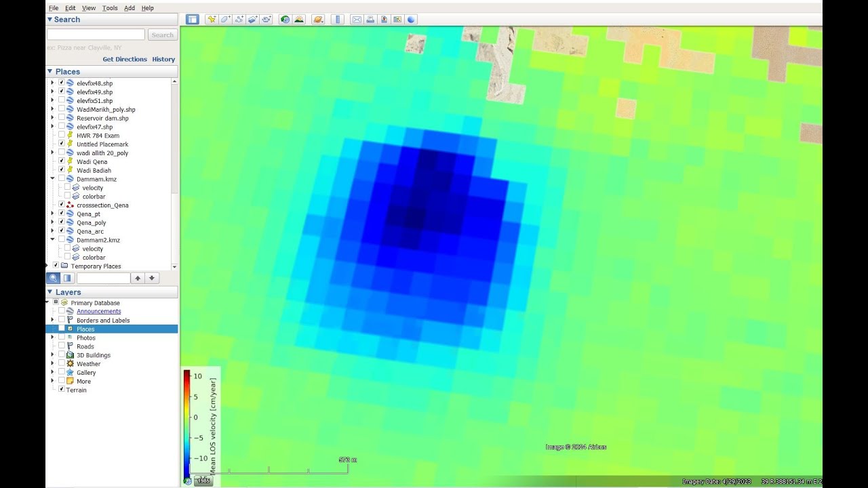Click the blue globe Earth toolbar icon
The height and width of the screenshot is (488, 868).
pos(411,20)
